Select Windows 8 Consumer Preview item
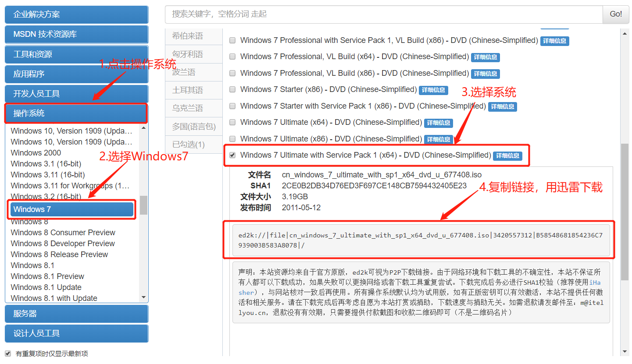 63,233
